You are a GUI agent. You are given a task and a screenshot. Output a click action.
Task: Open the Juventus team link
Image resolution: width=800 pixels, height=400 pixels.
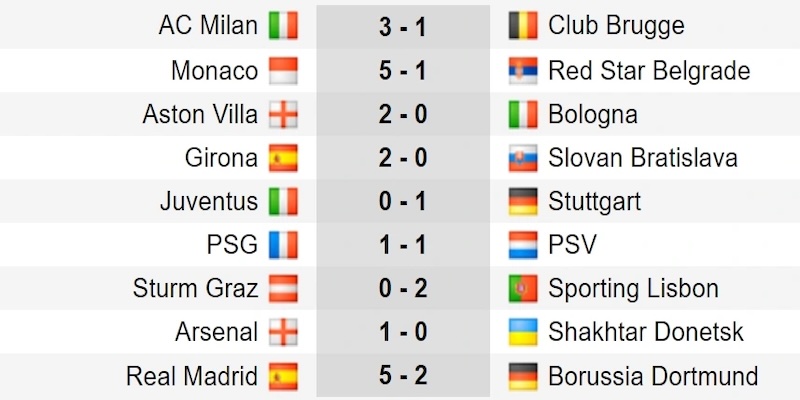pos(209,202)
